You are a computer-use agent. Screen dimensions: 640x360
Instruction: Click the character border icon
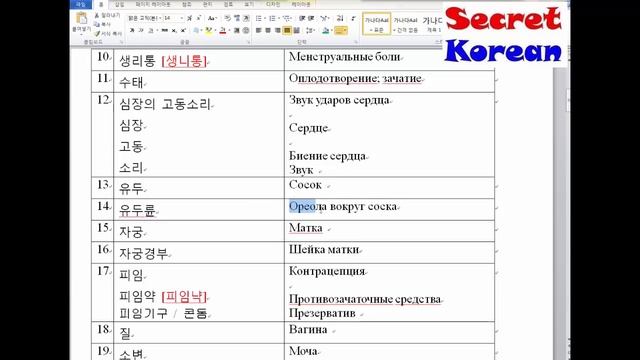(246, 18)
